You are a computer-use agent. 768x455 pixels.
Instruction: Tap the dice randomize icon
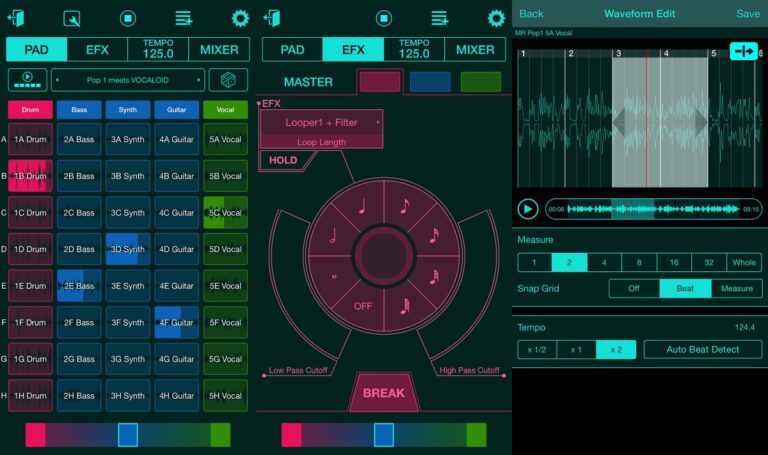coord(228,80)
